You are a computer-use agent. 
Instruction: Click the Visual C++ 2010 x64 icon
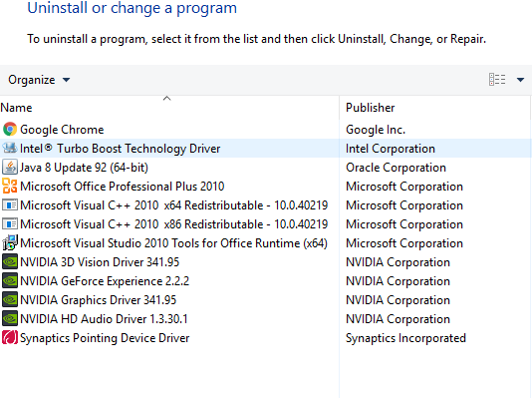10,205
